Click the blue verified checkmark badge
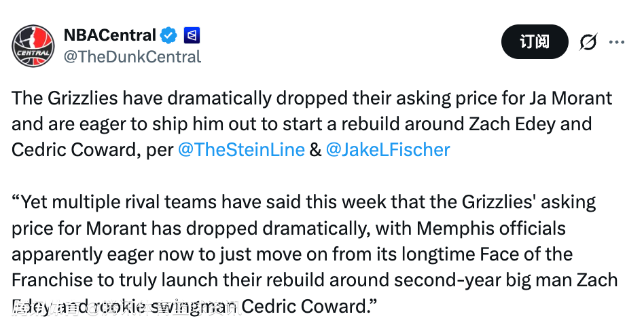Screen dimensions: 644x327 [168, 35]
